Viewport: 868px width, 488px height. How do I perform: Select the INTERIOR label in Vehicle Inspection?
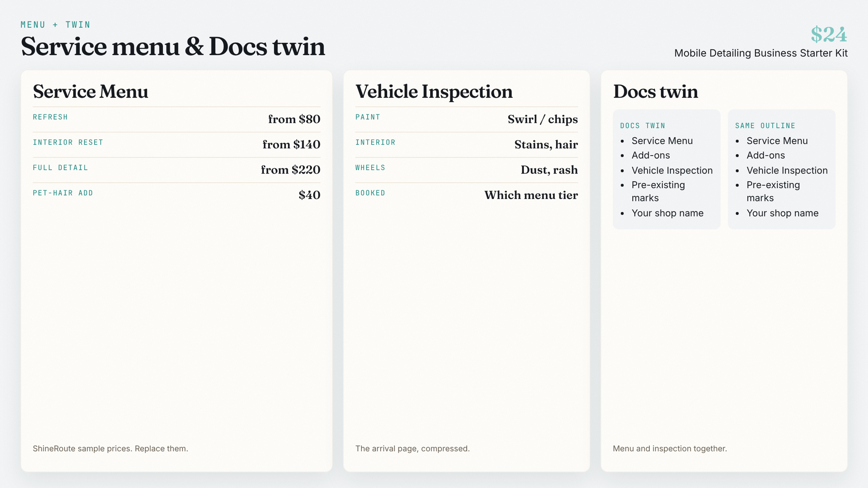(x=375, y=142)
